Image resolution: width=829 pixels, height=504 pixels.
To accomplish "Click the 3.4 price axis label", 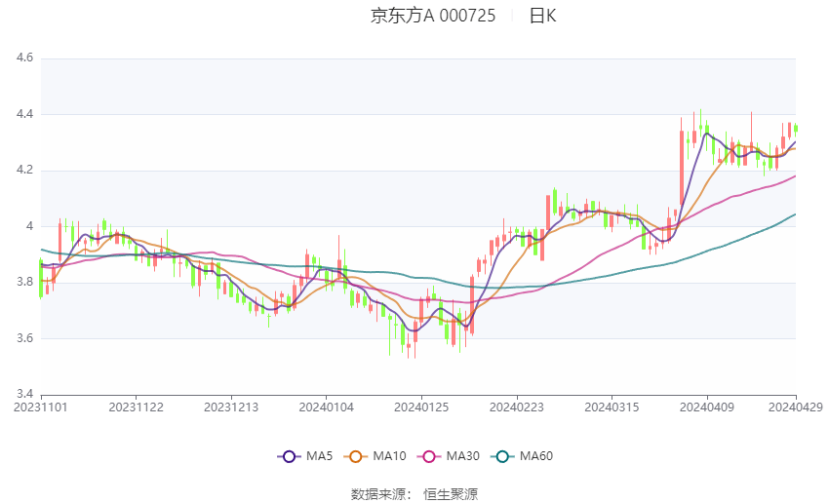I will pos(24,394).
